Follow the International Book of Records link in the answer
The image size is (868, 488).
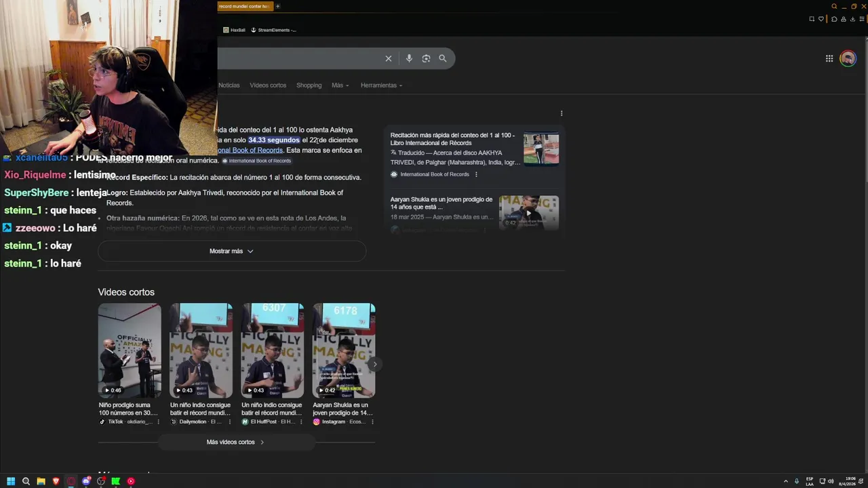click(x=249, y=150)
